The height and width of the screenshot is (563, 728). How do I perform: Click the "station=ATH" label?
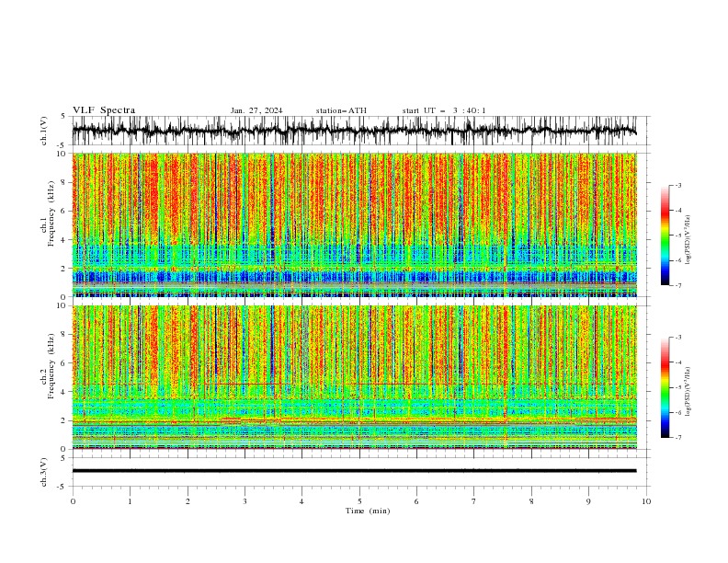pos(341,110)
